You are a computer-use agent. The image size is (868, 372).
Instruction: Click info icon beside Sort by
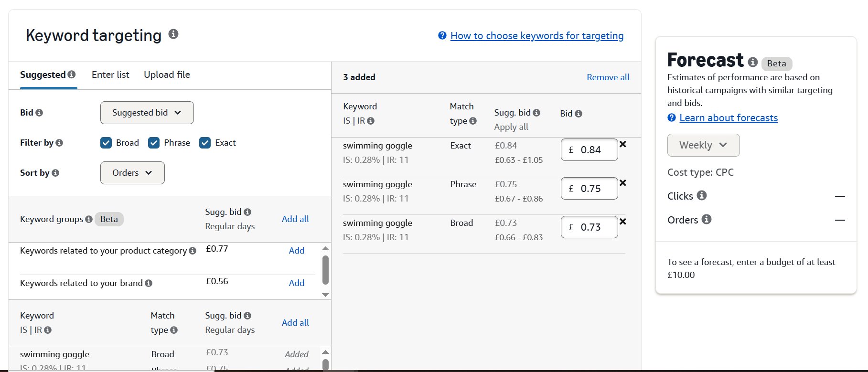(55, 173)
